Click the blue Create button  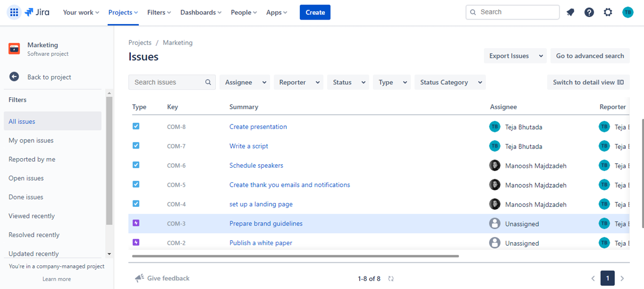pyautogui.click(x=315, y=12)
